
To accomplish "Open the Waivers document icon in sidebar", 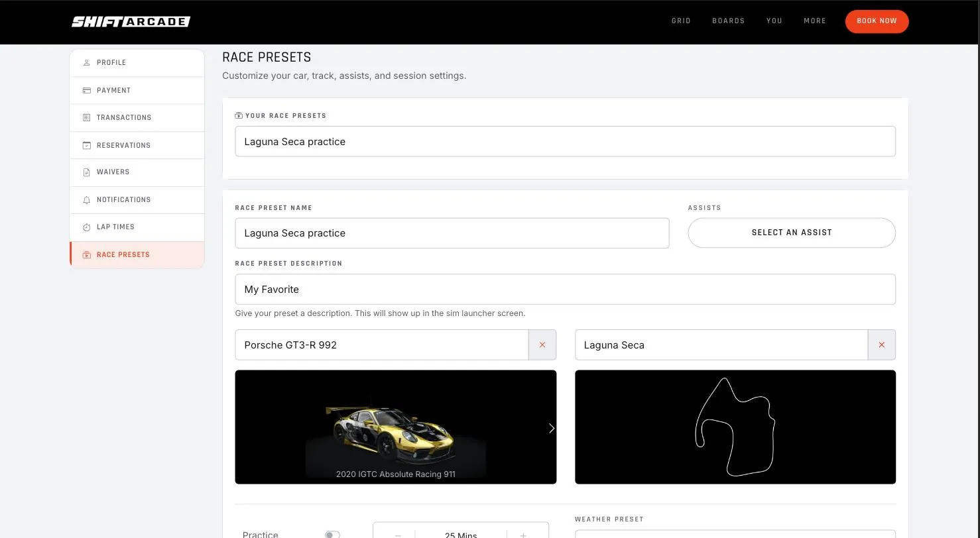I will [86, 172].
